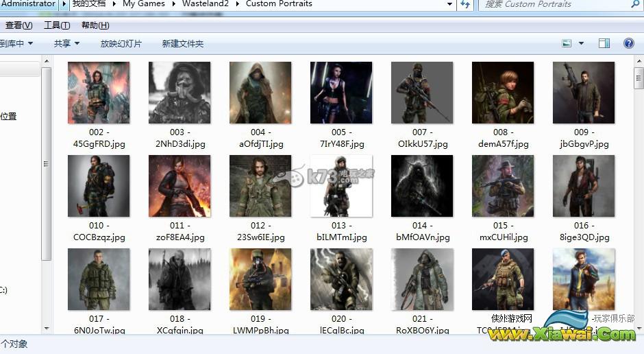Viewport: 644px width, 354px height.
Task: Click navigation pane scroll down arrow
Action: (x=47, y=328)
